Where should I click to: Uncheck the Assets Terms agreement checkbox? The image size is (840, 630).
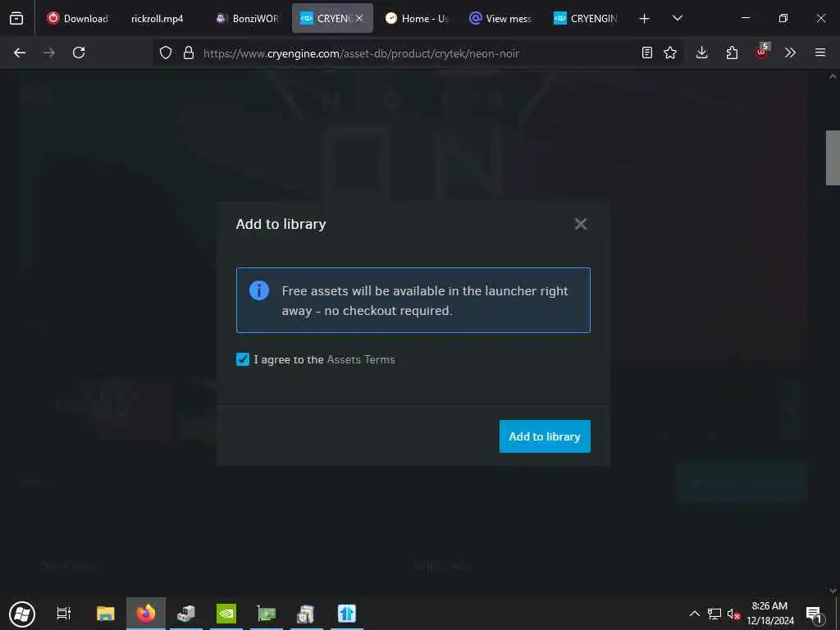click(243, 359)
